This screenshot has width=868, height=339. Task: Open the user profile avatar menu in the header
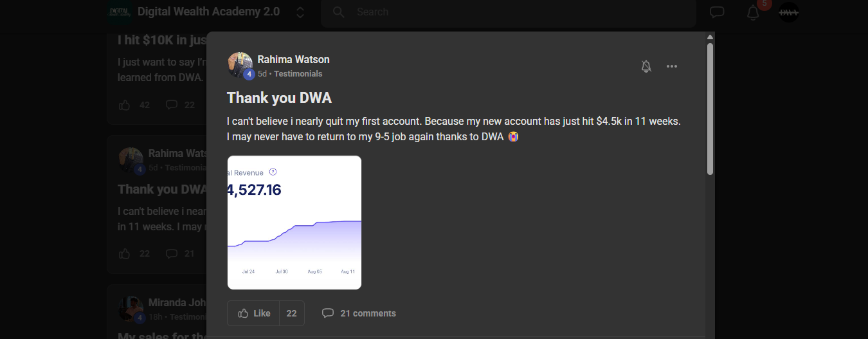tap(789, 12)
